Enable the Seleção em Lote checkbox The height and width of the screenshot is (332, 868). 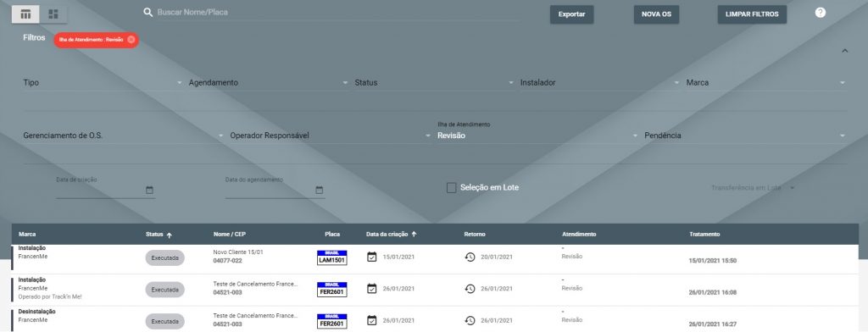click(451, 187)
